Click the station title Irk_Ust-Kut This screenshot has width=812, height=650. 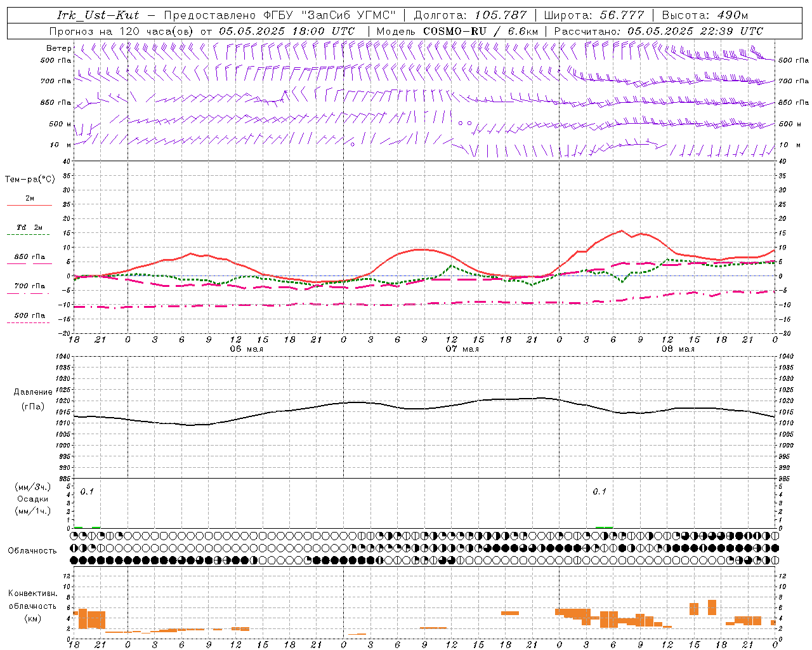98,15
